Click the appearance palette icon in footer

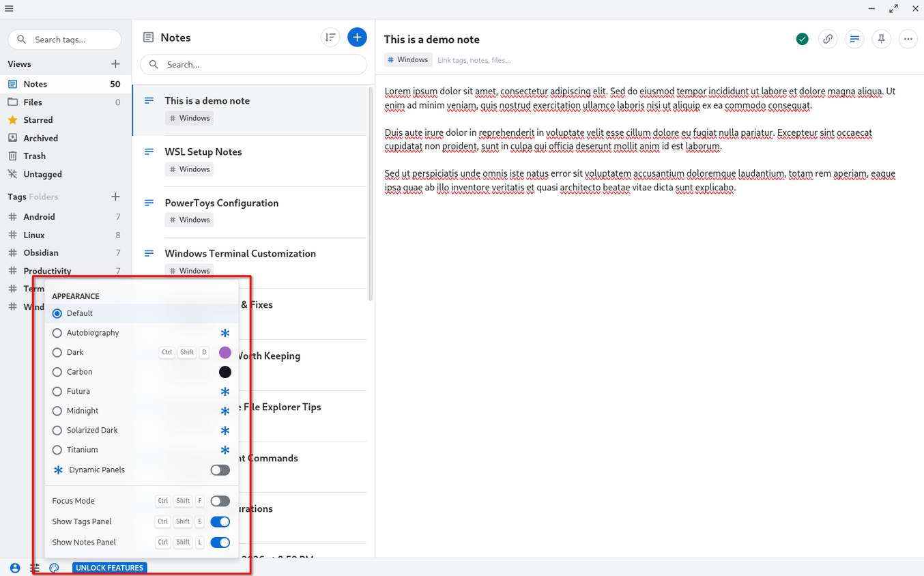(x=54, y=568)
